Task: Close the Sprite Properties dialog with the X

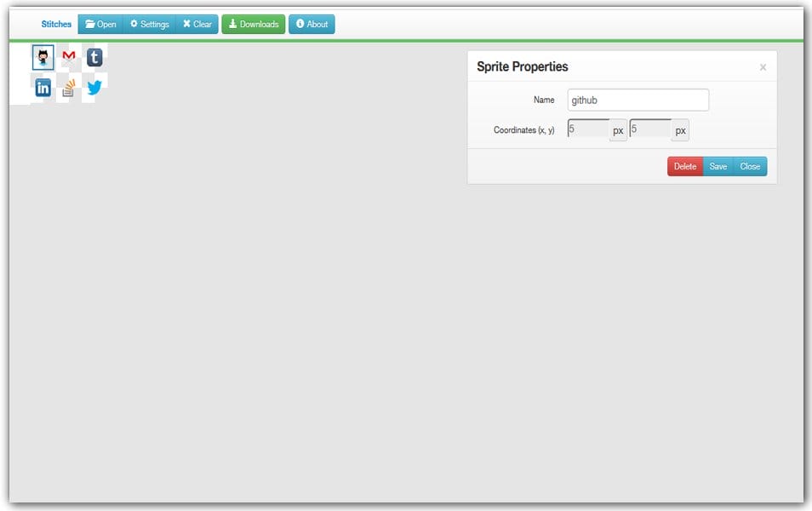Action: coord(763,67)
